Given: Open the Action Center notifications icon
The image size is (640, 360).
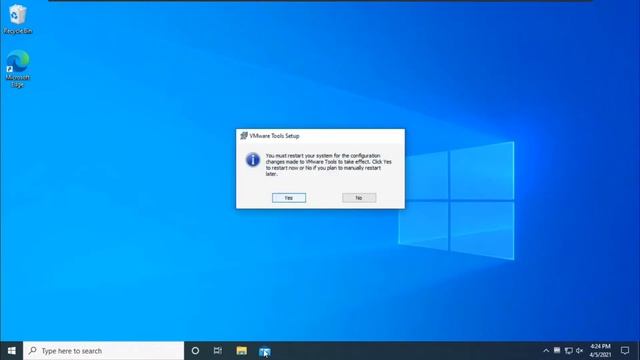Looking at the screenshot, I should (625, 351).
